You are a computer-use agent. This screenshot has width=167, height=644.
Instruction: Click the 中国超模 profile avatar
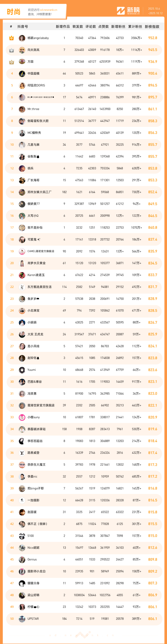[22, 73]
